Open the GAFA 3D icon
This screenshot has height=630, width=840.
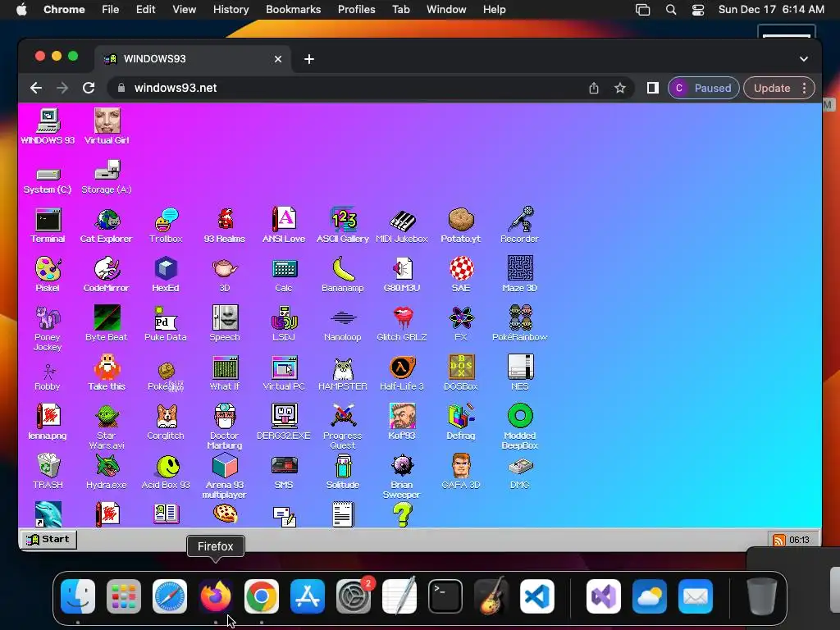[461, 472]
